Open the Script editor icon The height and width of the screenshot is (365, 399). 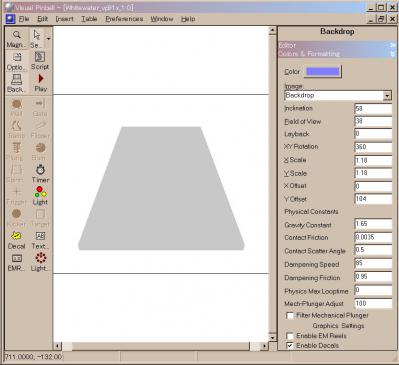[40, 61]
